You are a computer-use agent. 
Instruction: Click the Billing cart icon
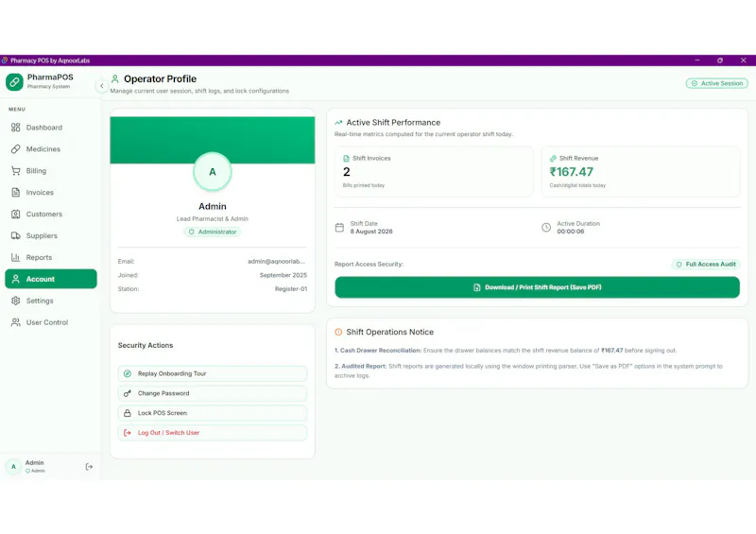click(16, 171)
